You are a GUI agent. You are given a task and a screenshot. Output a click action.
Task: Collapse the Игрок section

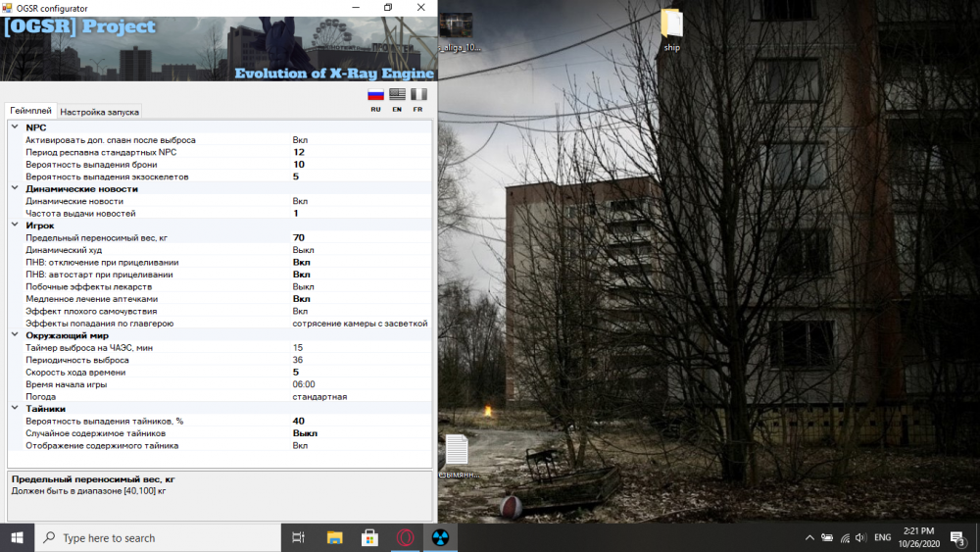tap(15, 226)
